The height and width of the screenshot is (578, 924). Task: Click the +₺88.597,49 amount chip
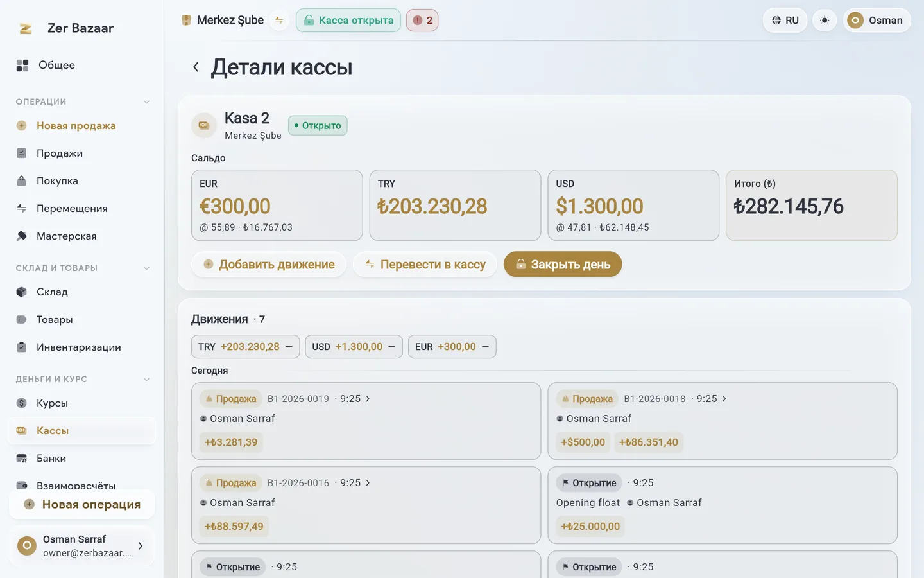click(x=234, y=527)
